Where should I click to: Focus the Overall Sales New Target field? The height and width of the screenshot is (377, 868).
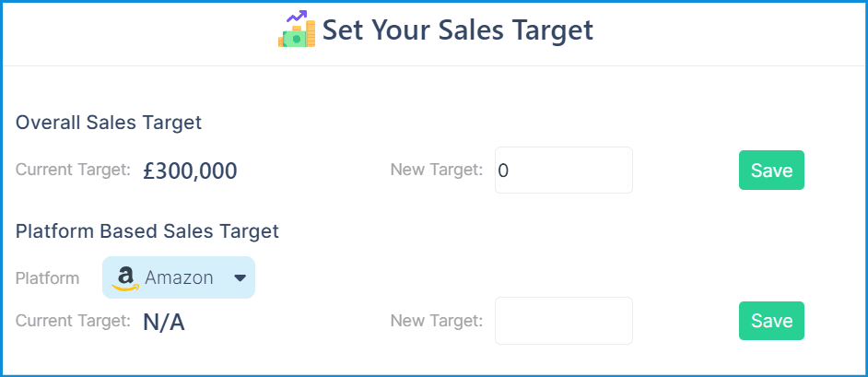tap(564, 170)
